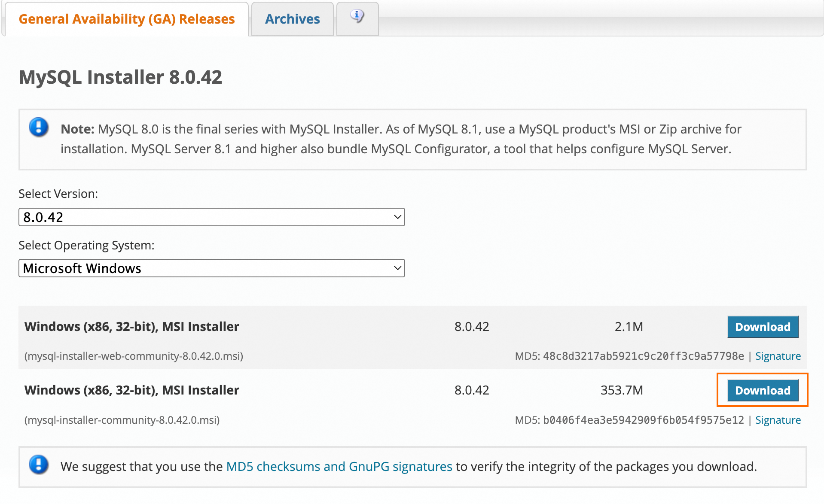Click the 353.7M file size value
The image size is (824, 504).
click(622, 391)
